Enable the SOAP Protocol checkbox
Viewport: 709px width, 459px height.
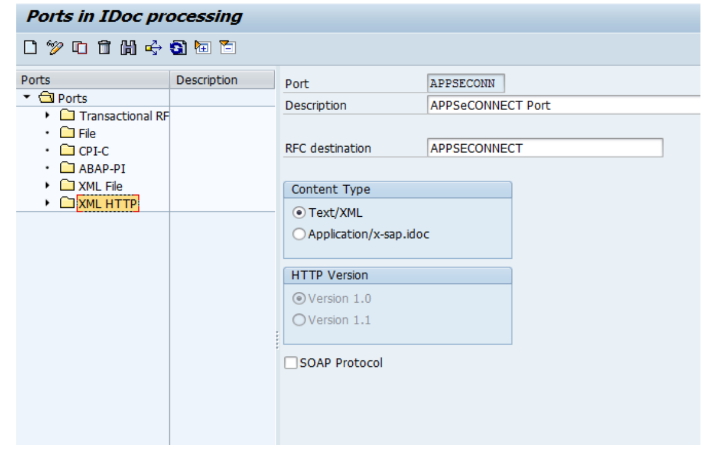click(x=291, y=363)
